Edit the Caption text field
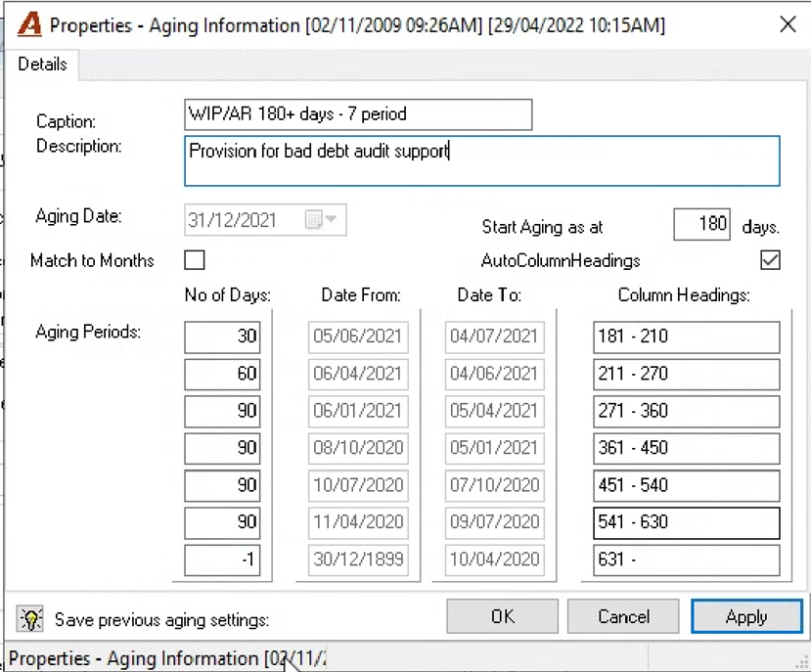 point(358,114)
